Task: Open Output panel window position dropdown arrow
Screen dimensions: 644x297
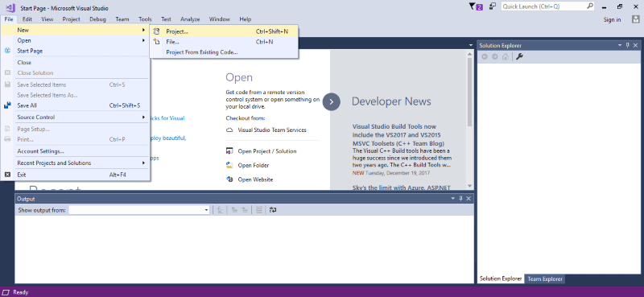Action: [x=453, y=199]
